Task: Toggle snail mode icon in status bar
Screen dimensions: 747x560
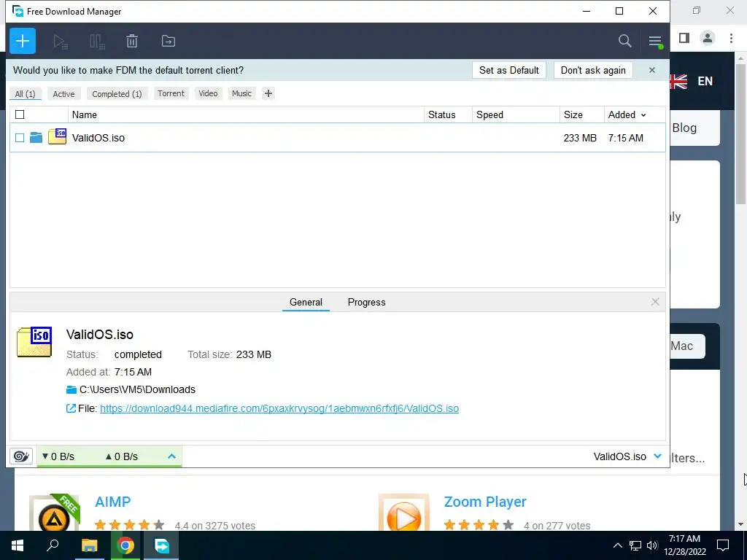Action: point(21,456)
